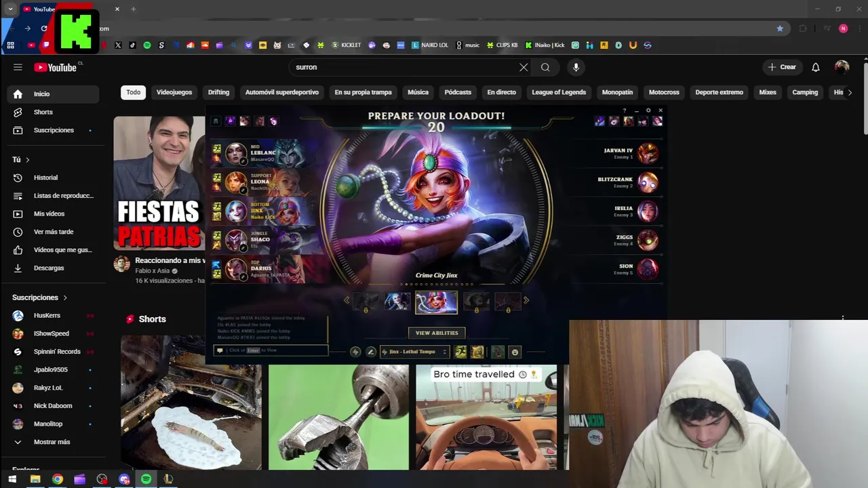Viewport: 868px width, 488px height.
Task: Open Historial in sidebar
Action: click(54, 178)
